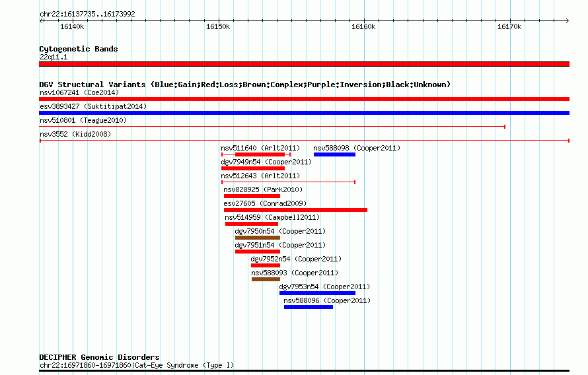
Task: Click the 16170k ruler label
Action: pyautogui.click(x=509, y=26)
